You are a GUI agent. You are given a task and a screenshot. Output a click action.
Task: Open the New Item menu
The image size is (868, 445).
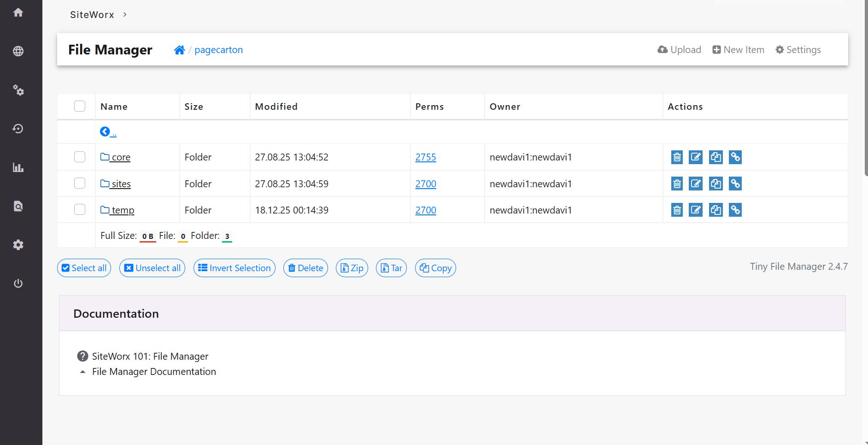[x=738, y=50]
